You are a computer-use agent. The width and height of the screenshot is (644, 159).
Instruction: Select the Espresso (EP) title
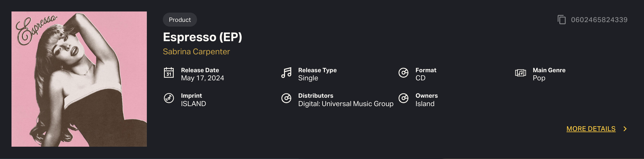point(202,37)
